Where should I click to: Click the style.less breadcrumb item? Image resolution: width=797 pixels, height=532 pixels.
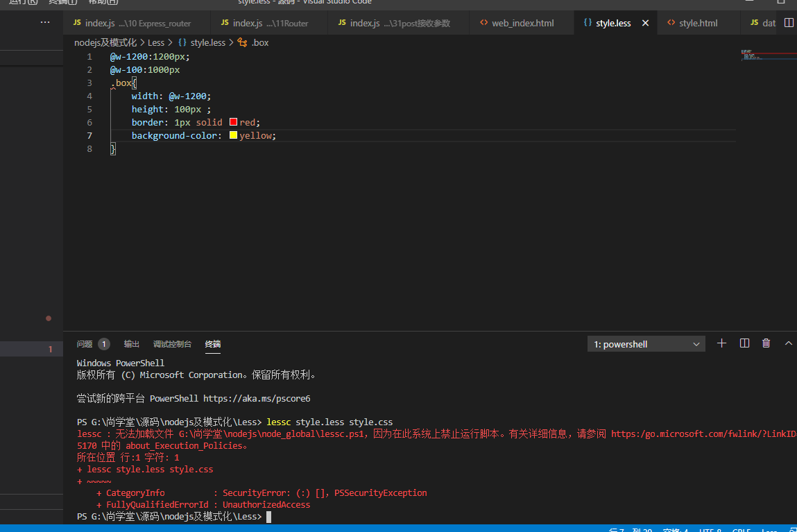pyautogui.click(x=208, y=43)
